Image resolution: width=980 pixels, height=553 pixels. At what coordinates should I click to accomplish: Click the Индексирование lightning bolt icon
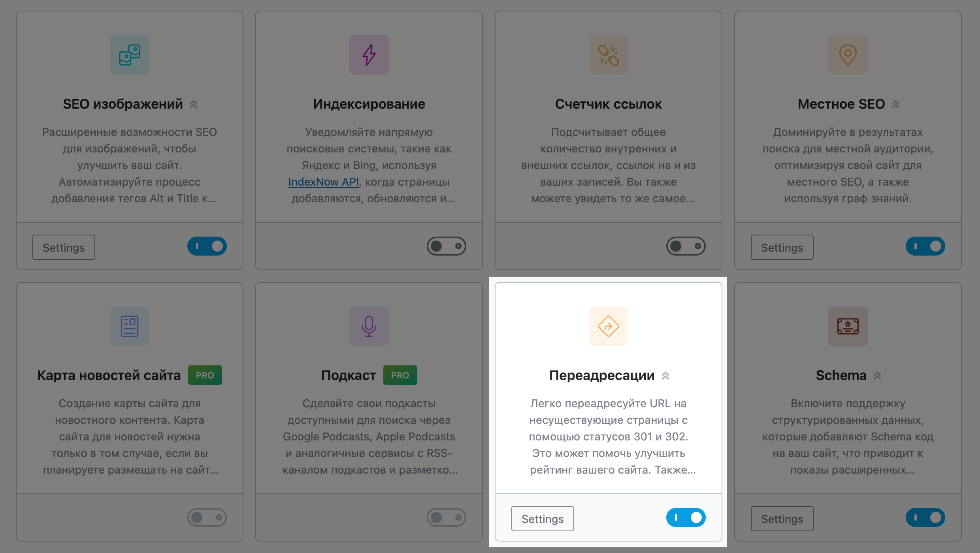click(369, 55)
